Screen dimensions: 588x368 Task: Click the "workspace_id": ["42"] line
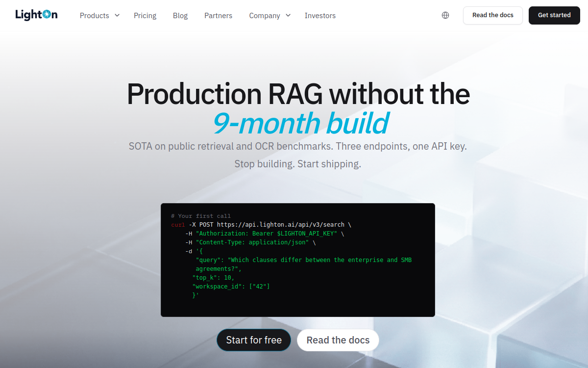pyautogui.click(x=231, y=287)
